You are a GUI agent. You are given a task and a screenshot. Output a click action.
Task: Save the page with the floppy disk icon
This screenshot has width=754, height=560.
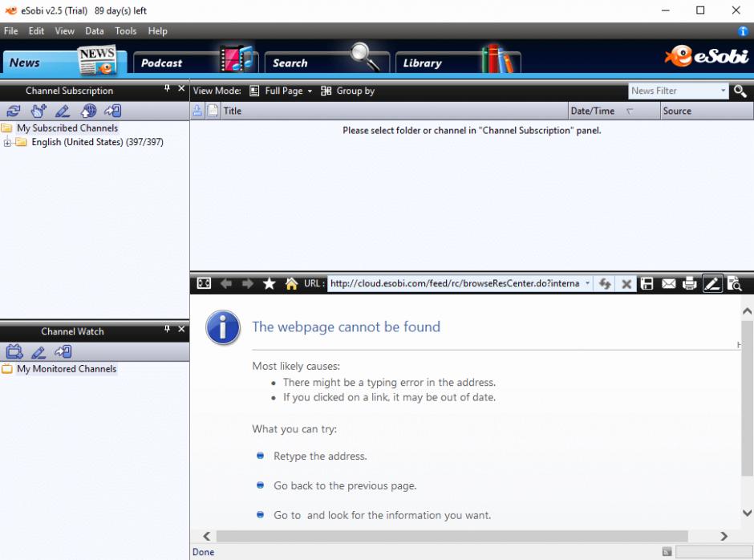(x=647, y=284)
